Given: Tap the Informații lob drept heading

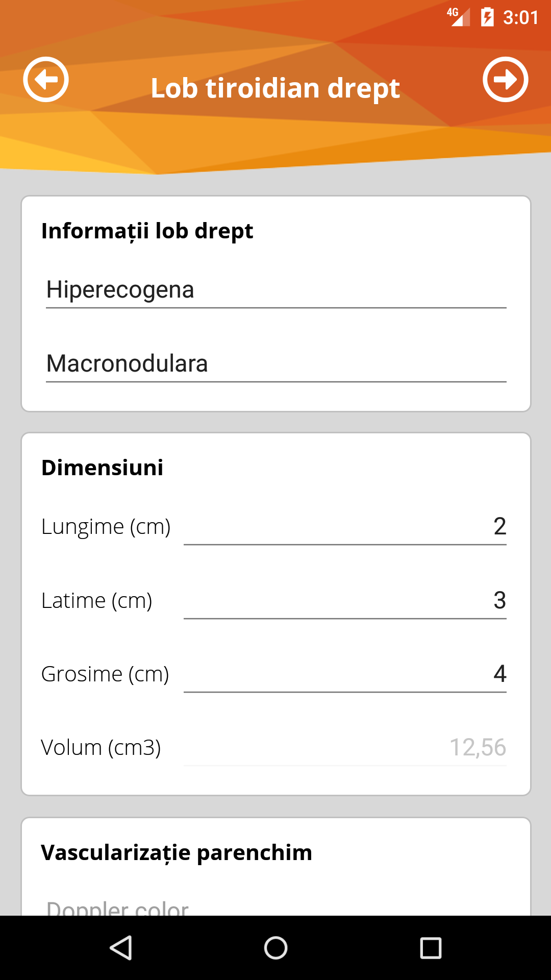Looking at the screenshot, I should [x=147, y=231].
